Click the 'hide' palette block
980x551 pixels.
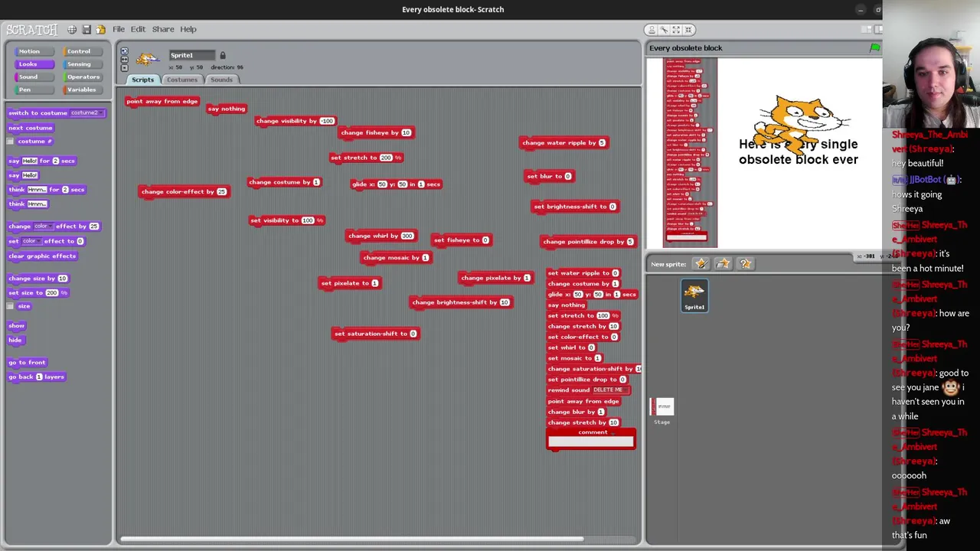coord(15,340)
